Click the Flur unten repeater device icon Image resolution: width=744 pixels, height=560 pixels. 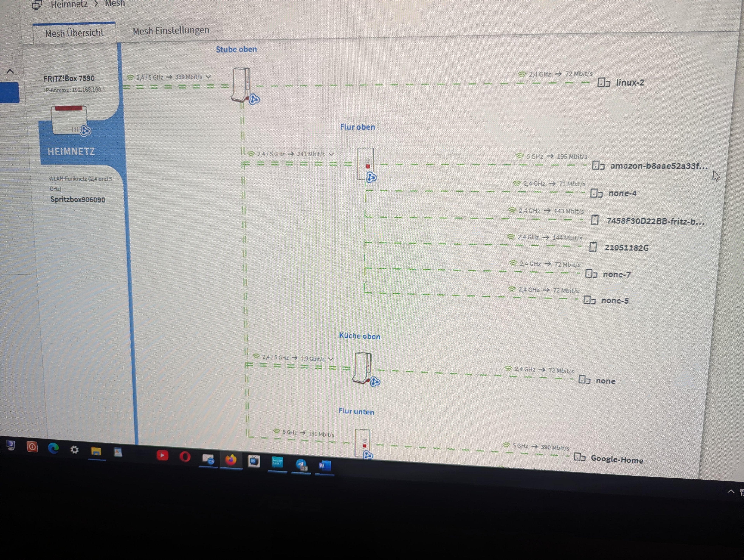(x=363, y=441)
